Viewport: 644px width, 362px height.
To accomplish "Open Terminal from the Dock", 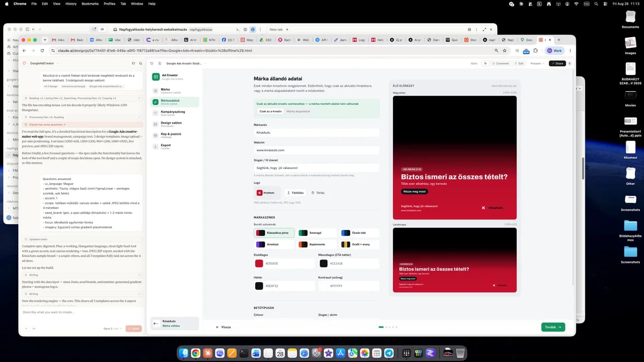I will (x=244, y=353).
